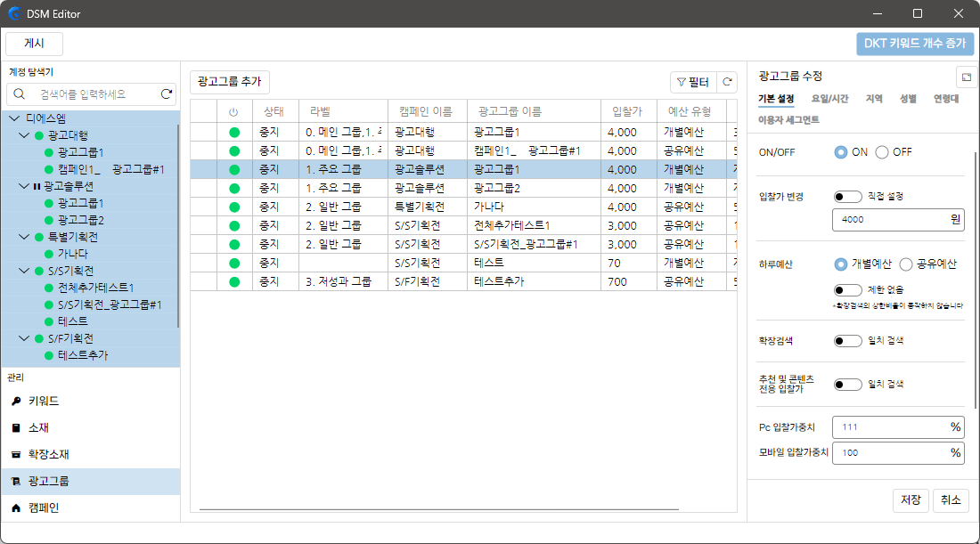This screenshot has width=980, height=544.
Task: Click the reload icon next to 필터 button
Action: pos(728,82)
